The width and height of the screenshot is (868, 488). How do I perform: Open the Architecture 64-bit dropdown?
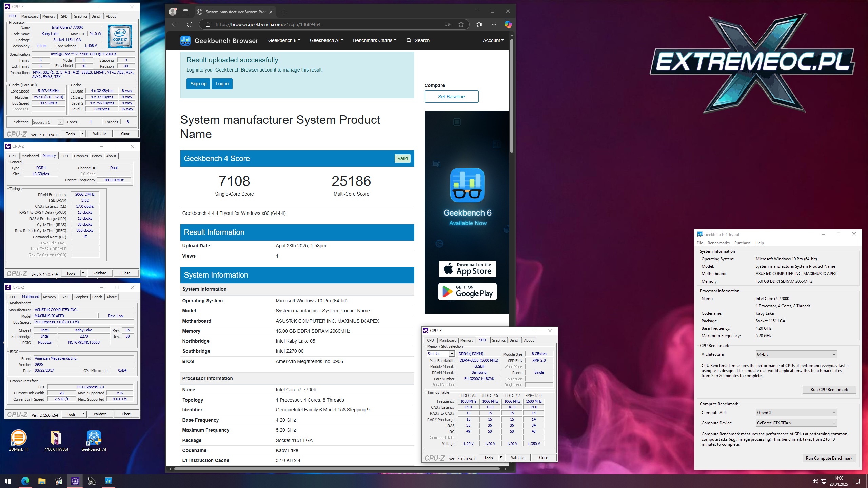796,354
